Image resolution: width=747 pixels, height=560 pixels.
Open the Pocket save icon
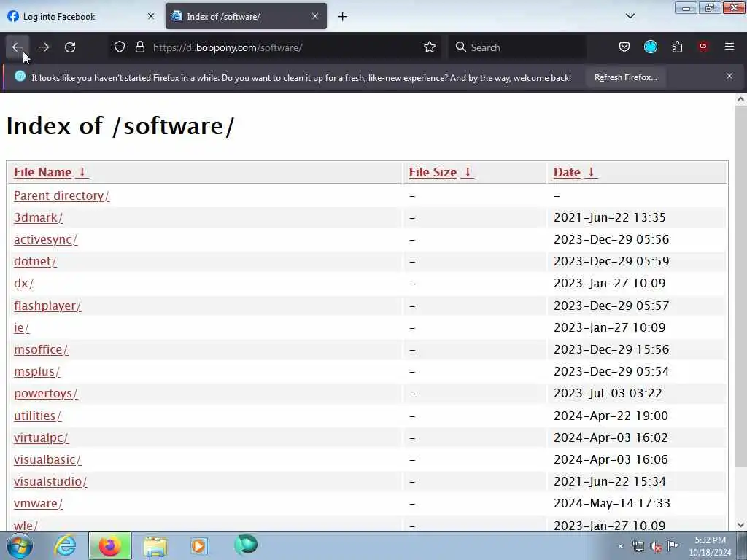point(624,47)
